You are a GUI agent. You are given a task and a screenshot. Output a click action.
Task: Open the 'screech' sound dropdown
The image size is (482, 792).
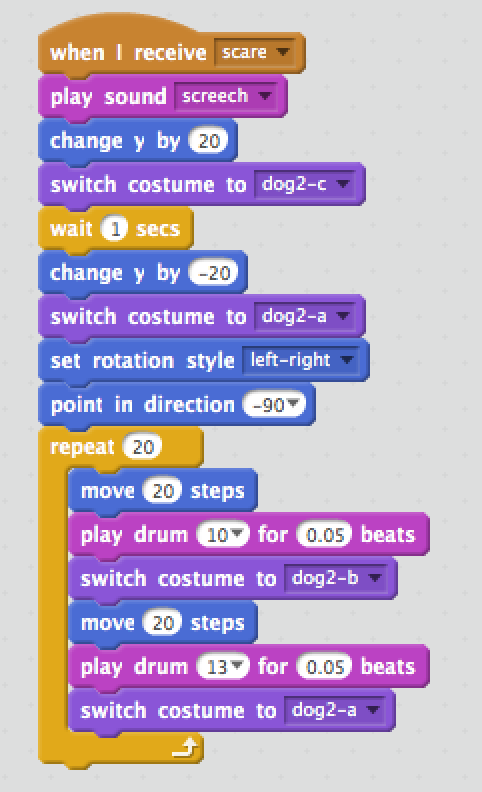click(225, 96)
